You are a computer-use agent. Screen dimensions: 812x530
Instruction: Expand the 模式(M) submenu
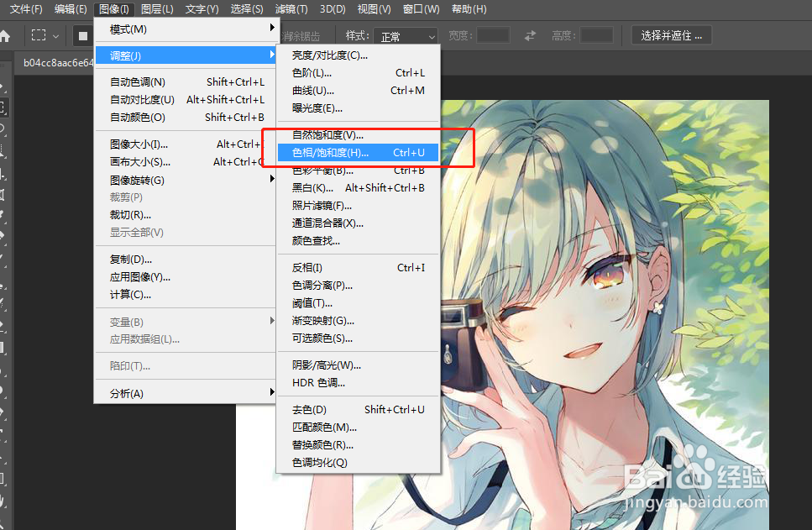coord(187,29)
